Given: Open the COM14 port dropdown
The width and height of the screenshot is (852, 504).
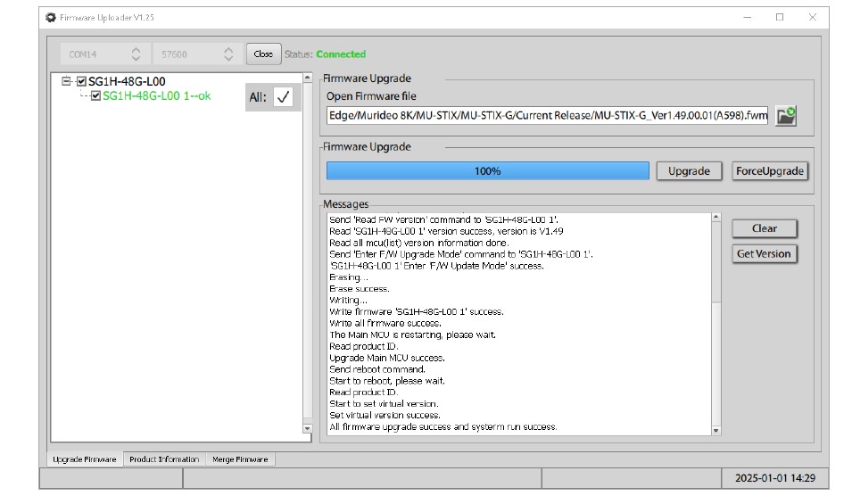Looking at the screenshot, I should (136, 54).
